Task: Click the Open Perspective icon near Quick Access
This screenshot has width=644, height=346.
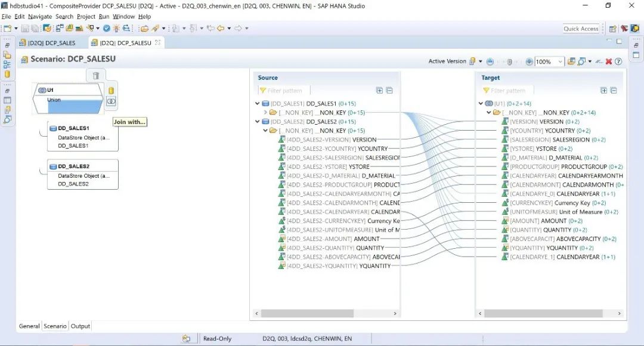Action: [x=612, y=29]
